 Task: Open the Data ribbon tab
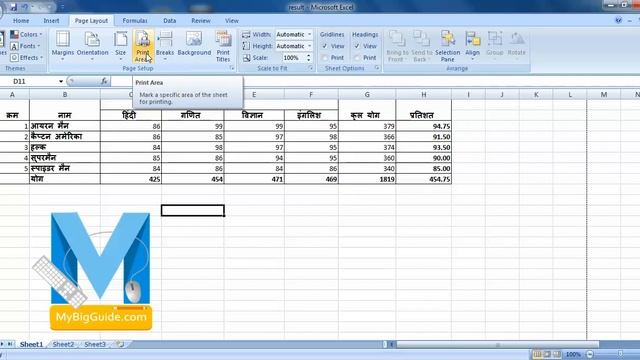169,20
